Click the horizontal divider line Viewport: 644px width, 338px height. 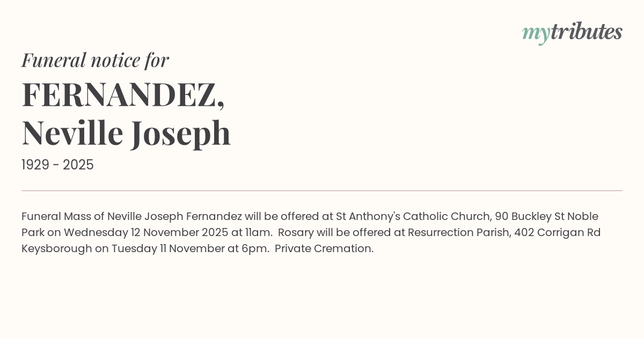tap(322, 190)
